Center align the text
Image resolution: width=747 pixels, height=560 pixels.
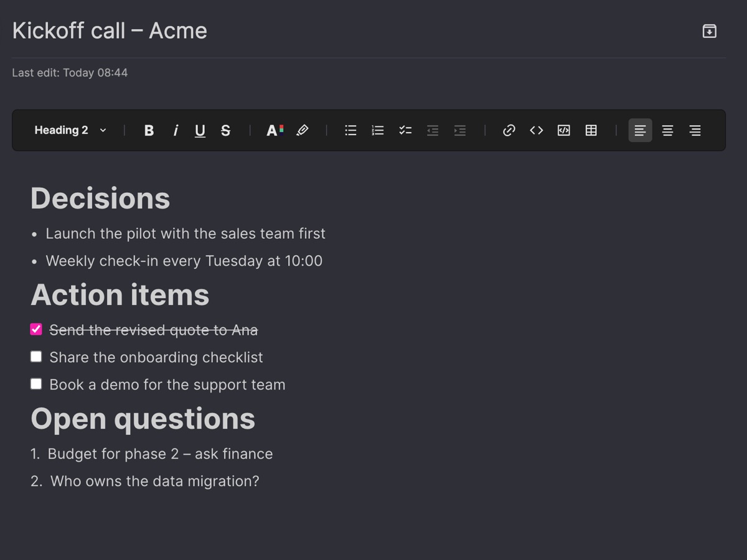pos(667,130)
